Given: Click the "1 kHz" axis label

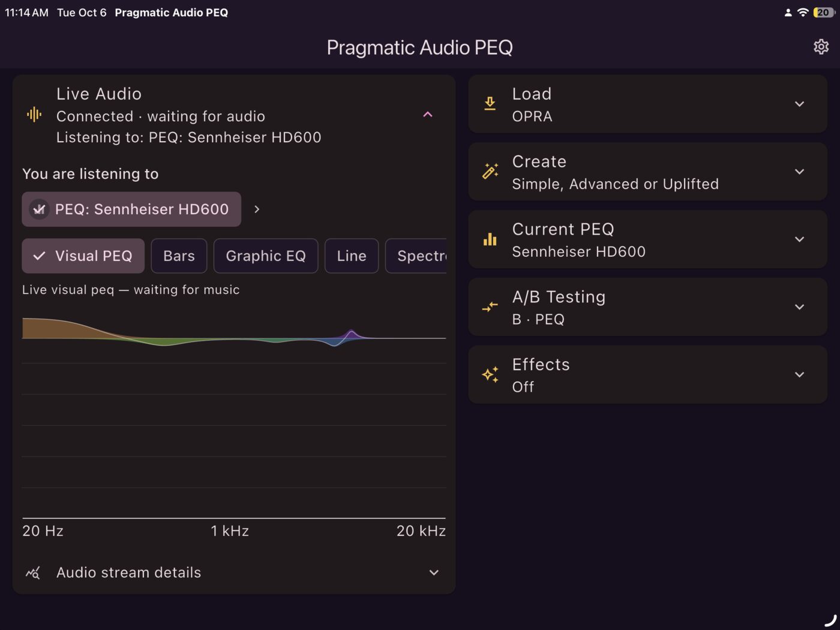Looking at the screenshot, I should point(230,531).
